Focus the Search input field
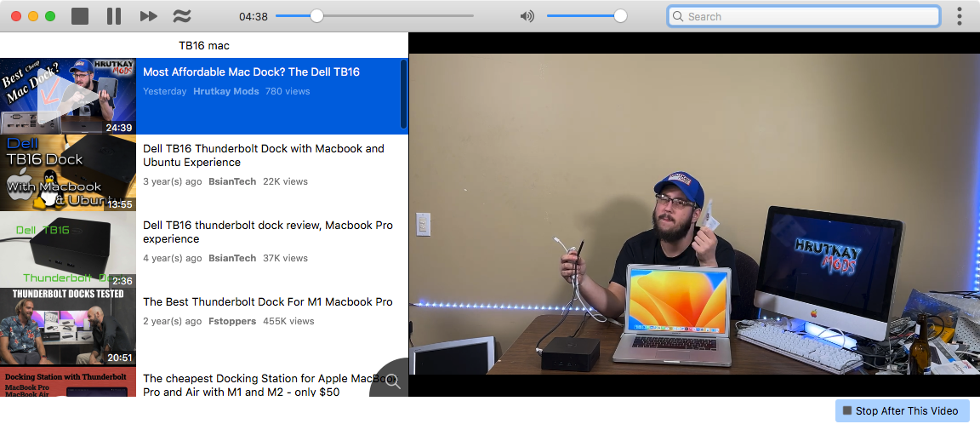The image size is (980, 424). click(x=804, y=17)
